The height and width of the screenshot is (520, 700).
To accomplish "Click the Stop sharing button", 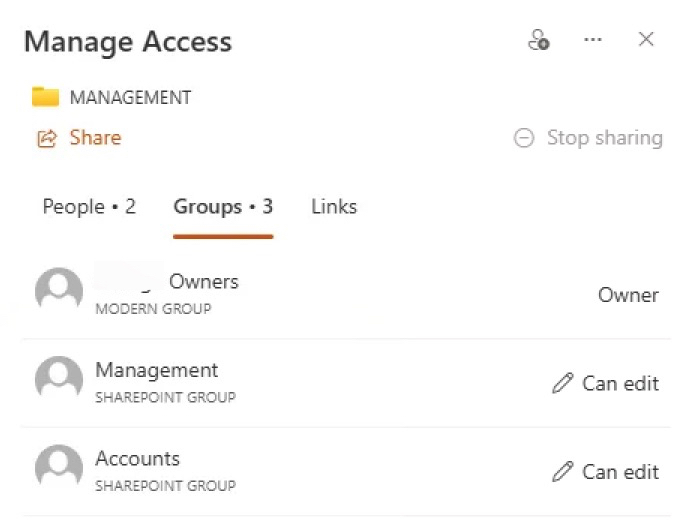I will click(604, 138).
